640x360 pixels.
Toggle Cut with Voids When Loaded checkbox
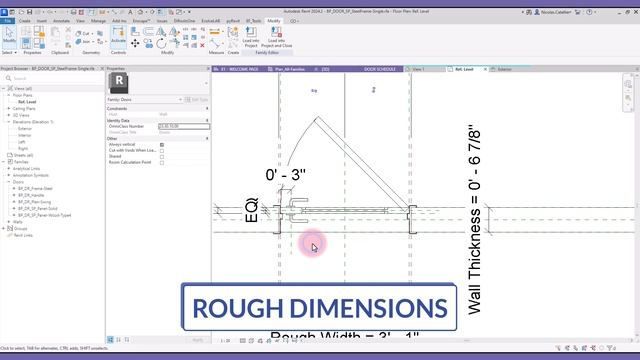tap(162, 151)
